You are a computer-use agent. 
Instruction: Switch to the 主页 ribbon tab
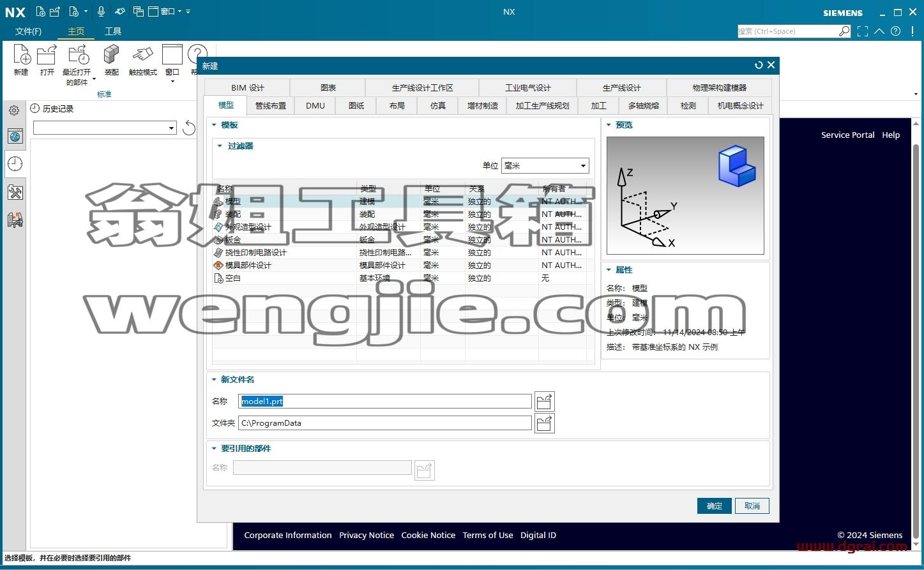point(76,31)
